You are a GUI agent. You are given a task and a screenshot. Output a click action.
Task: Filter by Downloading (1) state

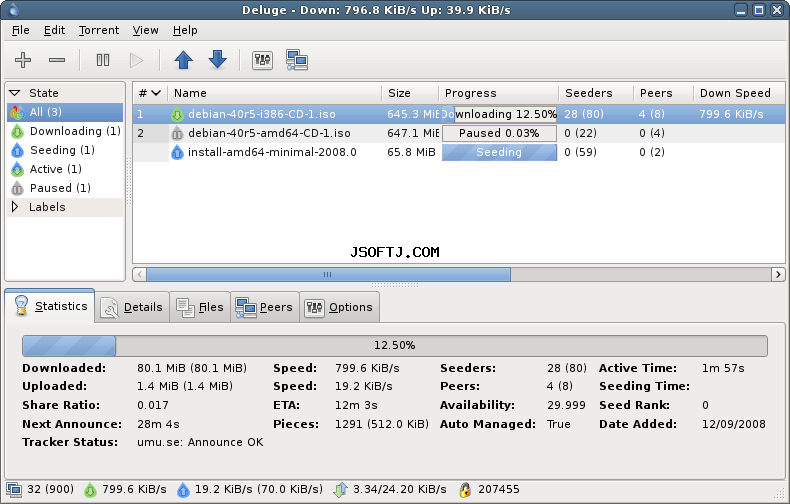pos(65,131)
